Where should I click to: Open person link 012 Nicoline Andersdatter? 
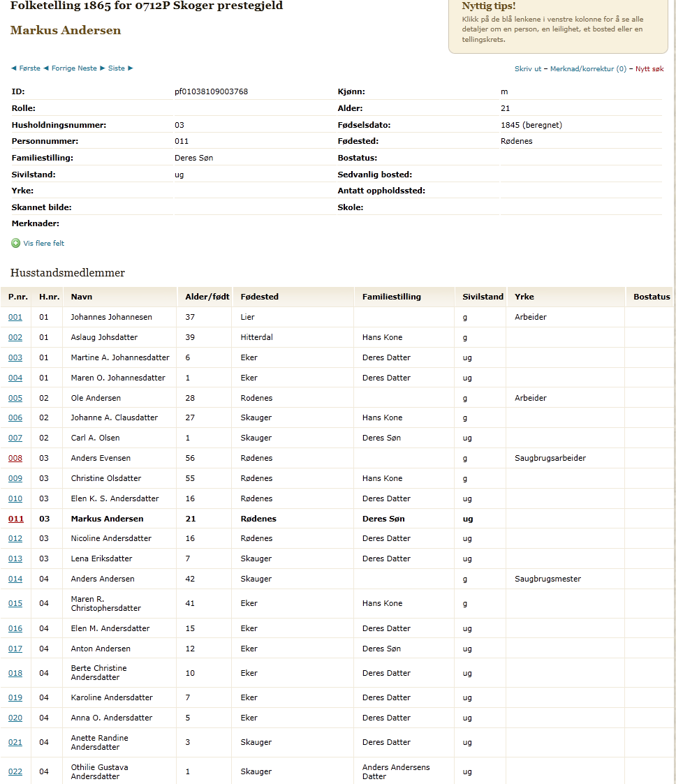click(15, 538)
